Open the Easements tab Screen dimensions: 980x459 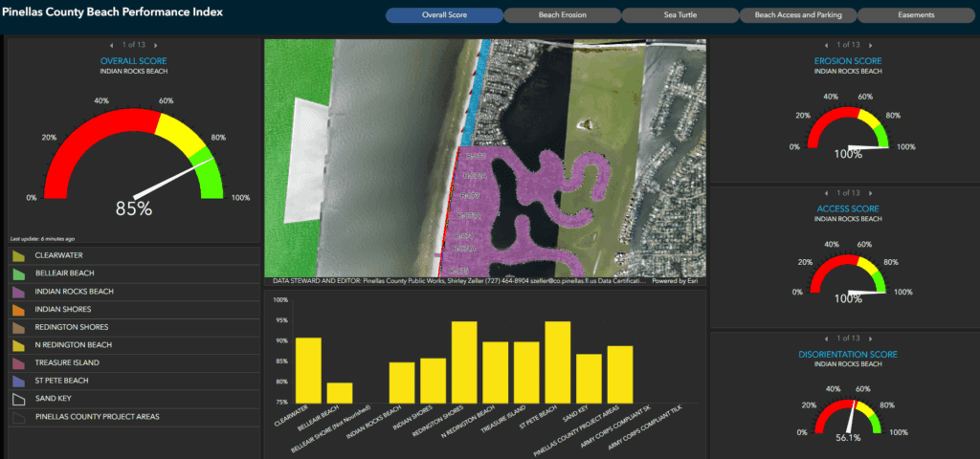[916, 15]
